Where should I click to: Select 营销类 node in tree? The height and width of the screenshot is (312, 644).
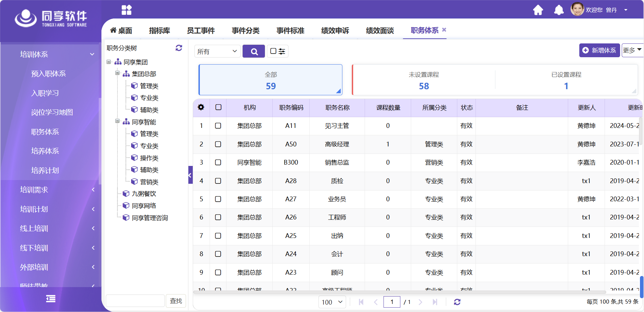[149, 182]
